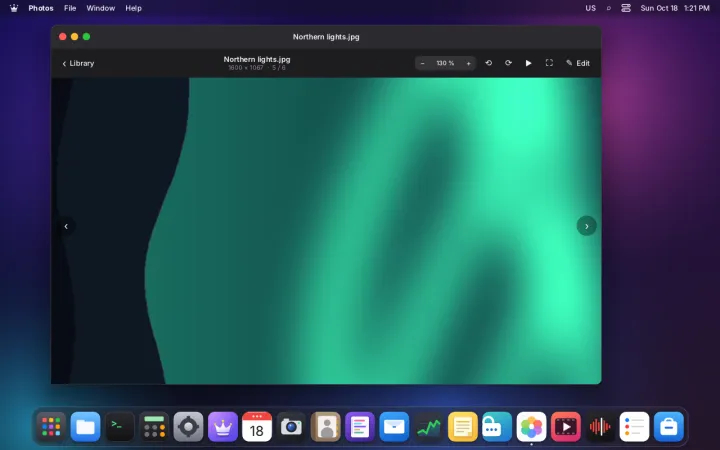Open the Window menu
Image resolution: width=720 pixels, height=450 pixels.
[101, 8]
